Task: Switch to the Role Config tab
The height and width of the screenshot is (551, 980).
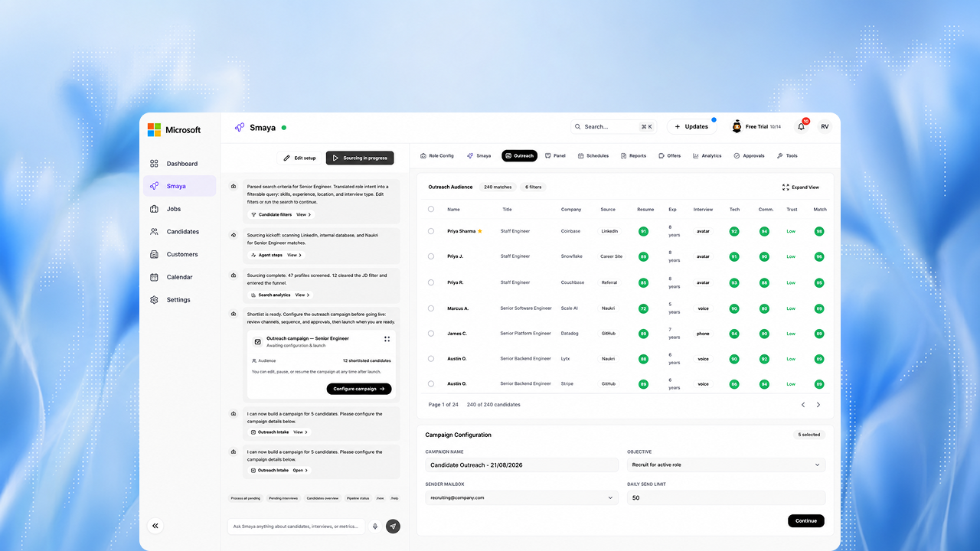Action: click(x=437, y=156)
